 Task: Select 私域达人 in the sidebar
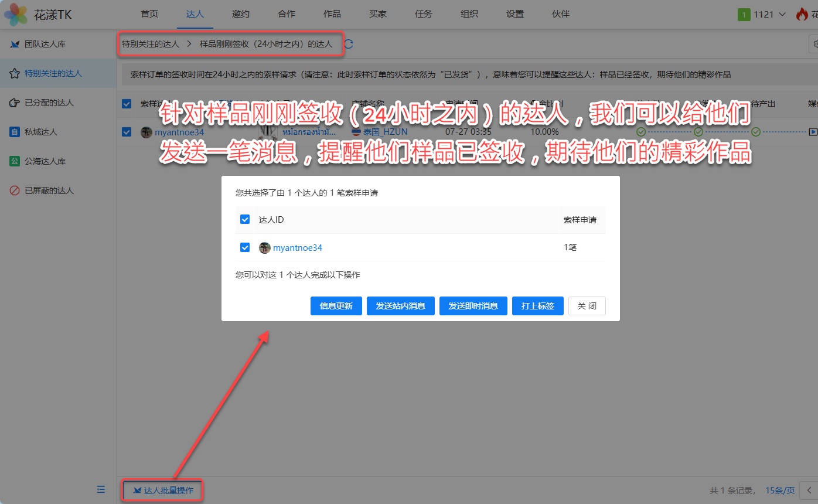(x=41, y=132)
